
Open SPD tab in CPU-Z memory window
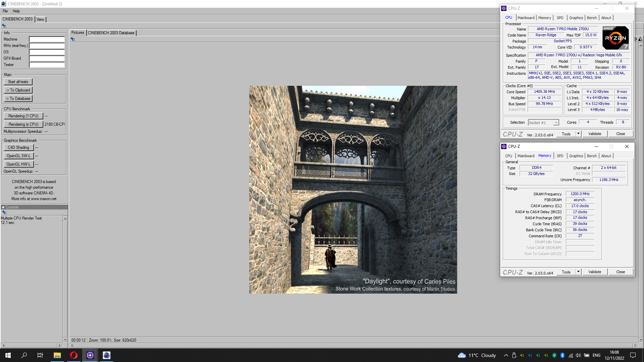pyautogui.click(x=560, y=156)
